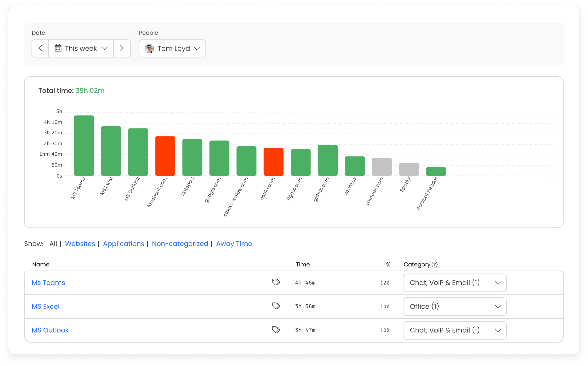Viewport: 588px width, 366px height.
Task: Click the google.com bar in chart
Action: [x=219, y=158]
